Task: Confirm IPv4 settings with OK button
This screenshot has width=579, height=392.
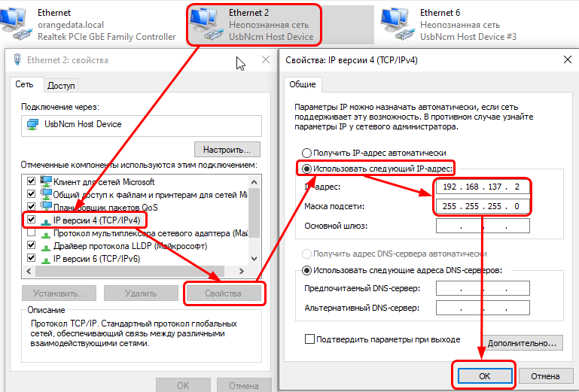Action: 483,375
